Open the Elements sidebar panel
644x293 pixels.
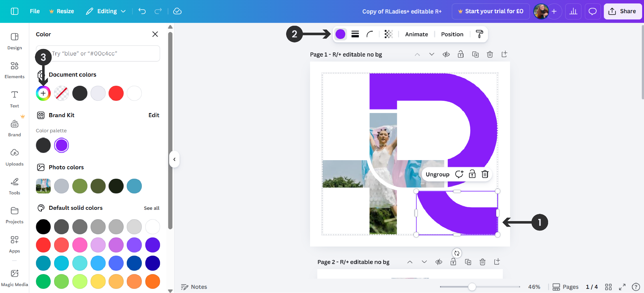coord(14,70)
